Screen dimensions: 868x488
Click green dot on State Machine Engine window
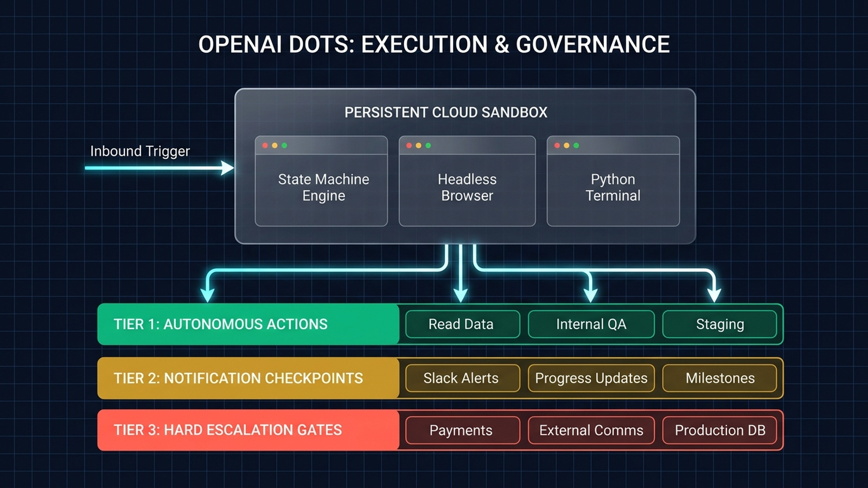coord(284,145)
